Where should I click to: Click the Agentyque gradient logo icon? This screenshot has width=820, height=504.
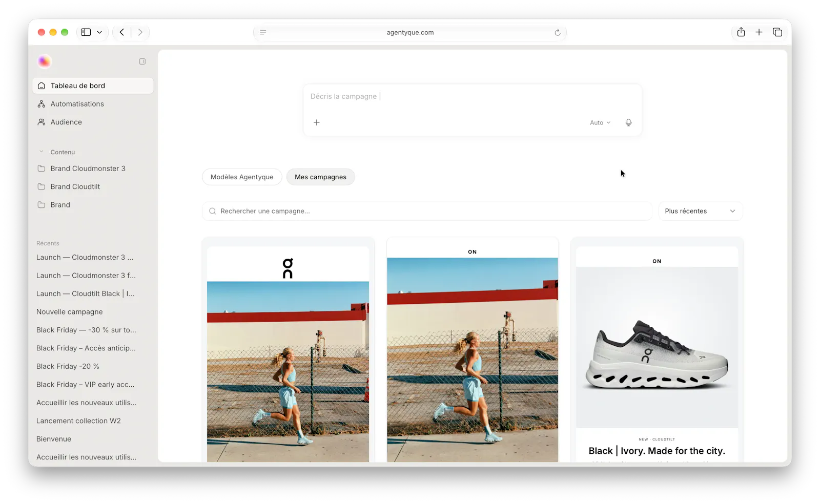click(45, 61)
